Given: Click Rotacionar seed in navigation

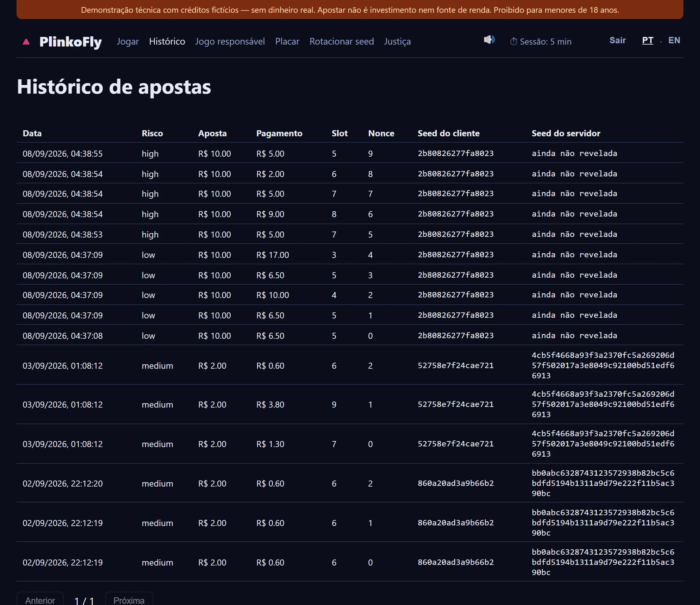Looking at the screenshot, I should click(x=341, y=41).
